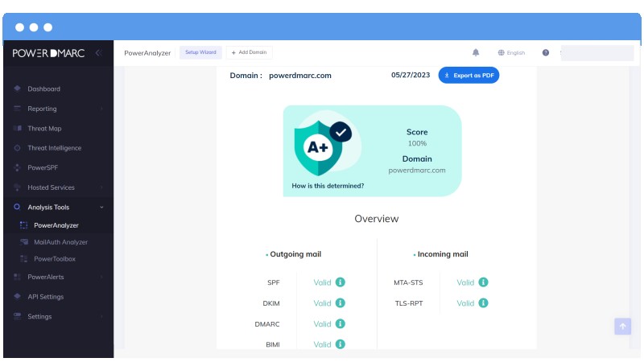Image resolution: width=644 pixels, height=362 pixels.
Task: Click the API Settings icon
Action: coord(17,296)
